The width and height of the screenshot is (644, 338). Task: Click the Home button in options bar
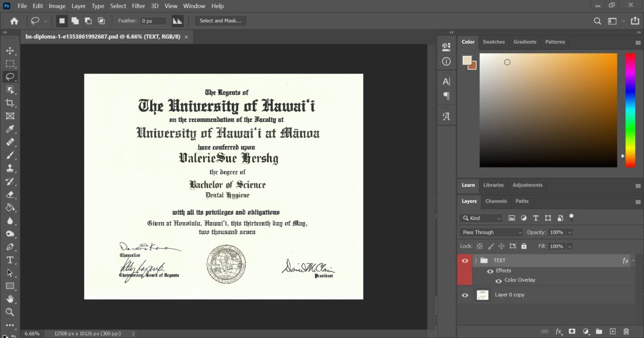14,21
